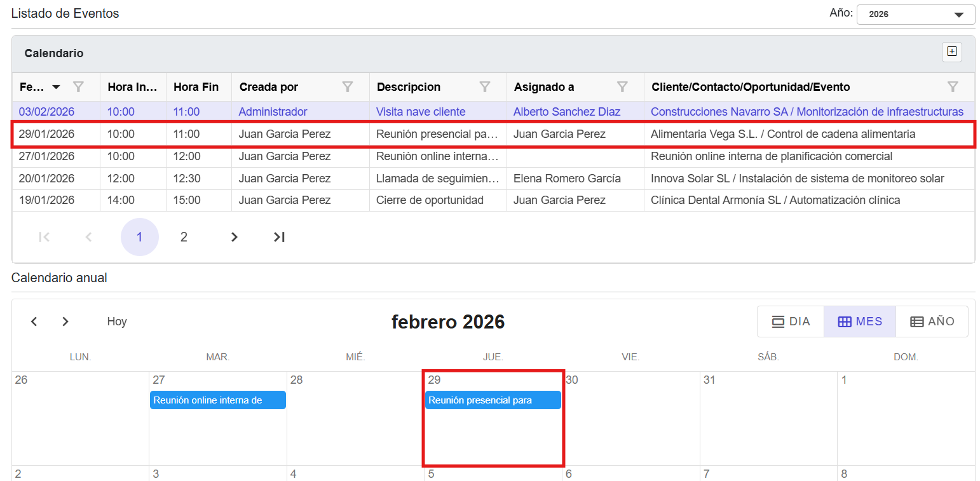Sort by Fecha column arrow

pyautogui.click(x=56, y=87)
